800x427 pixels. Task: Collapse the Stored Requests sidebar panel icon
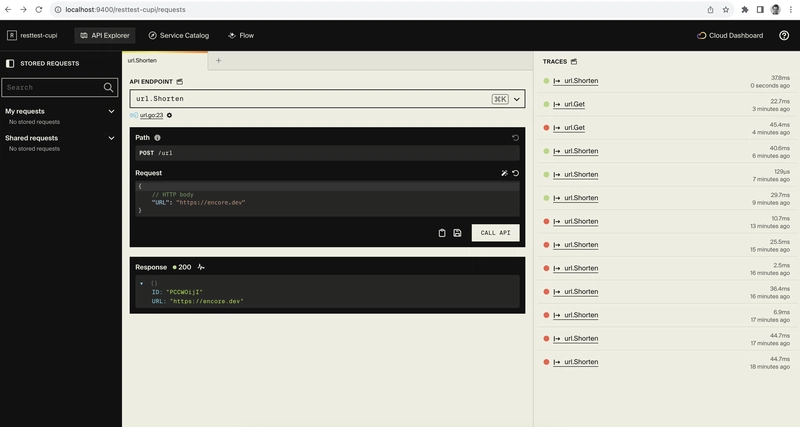coord(10,62)
